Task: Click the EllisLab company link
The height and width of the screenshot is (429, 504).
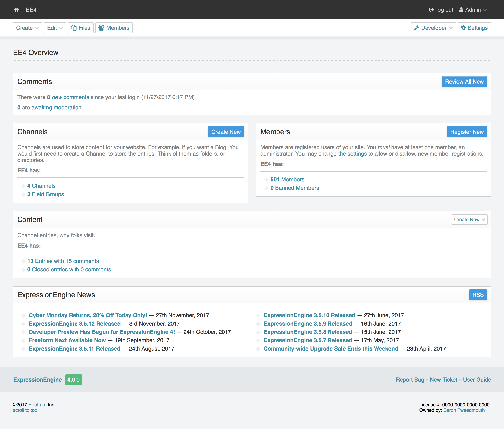Action: coord(37,405)
